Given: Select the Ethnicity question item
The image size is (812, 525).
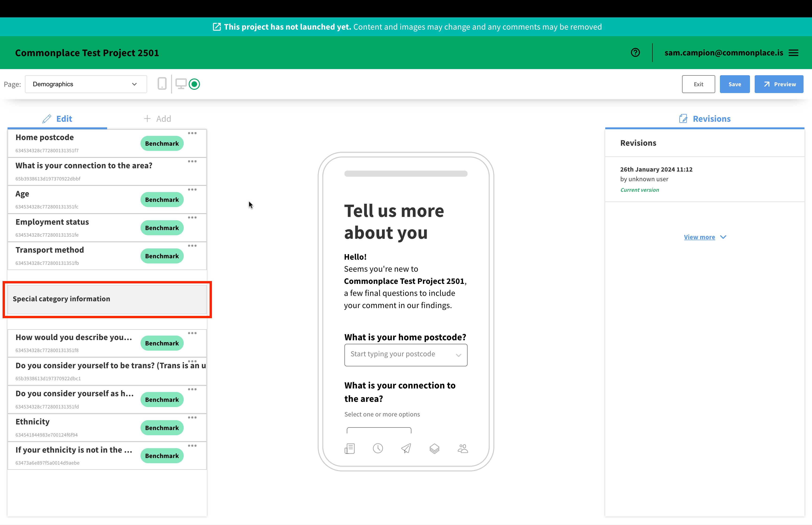Looking at the screenshot, I should tap(75, 427).
